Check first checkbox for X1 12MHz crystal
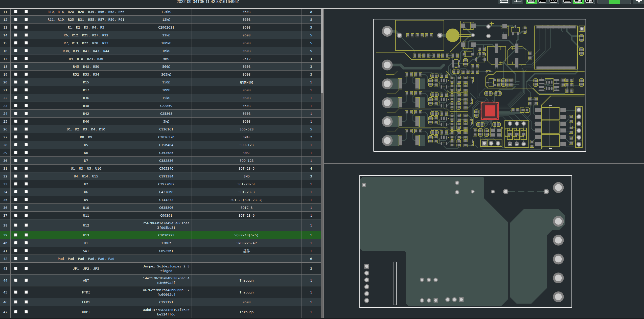This screenshot has height=319, width=644. (x=16, y=243)
